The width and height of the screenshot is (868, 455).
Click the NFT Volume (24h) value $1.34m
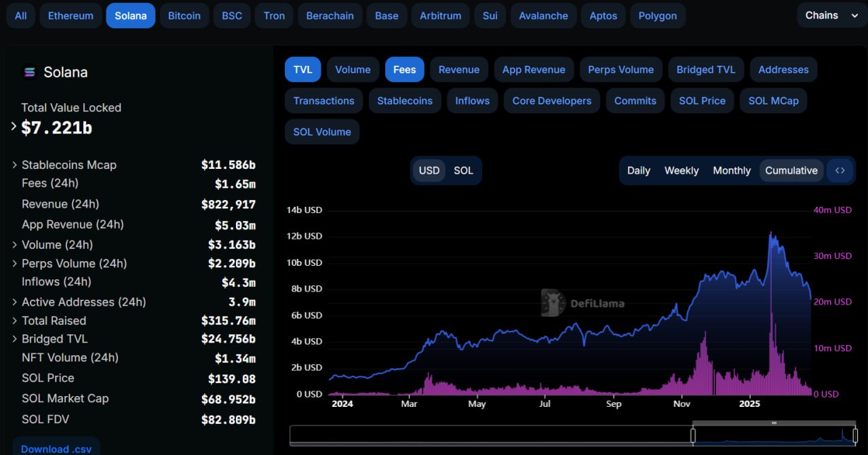point(235,358)
